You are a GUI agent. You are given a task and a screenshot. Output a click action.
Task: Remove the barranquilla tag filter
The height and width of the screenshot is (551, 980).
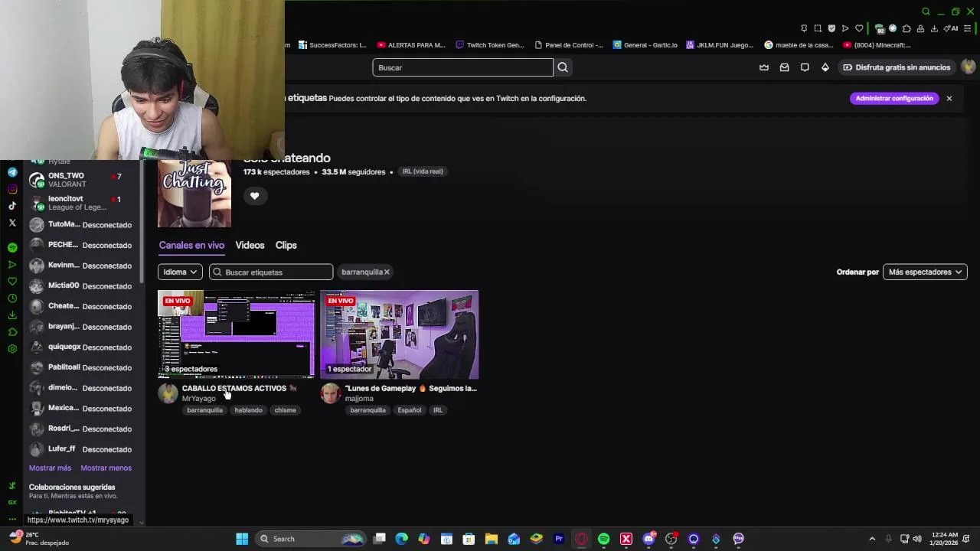(387, 272)
